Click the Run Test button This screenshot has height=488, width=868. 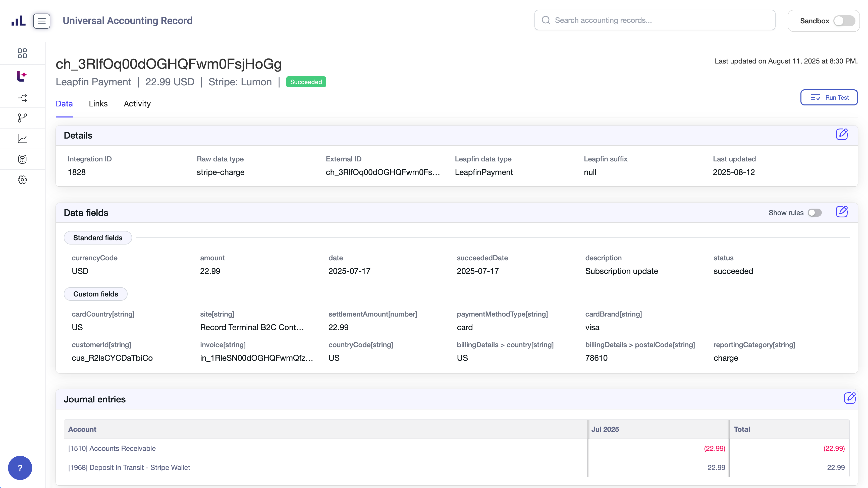pyautogui.click(x=829, y=98)
